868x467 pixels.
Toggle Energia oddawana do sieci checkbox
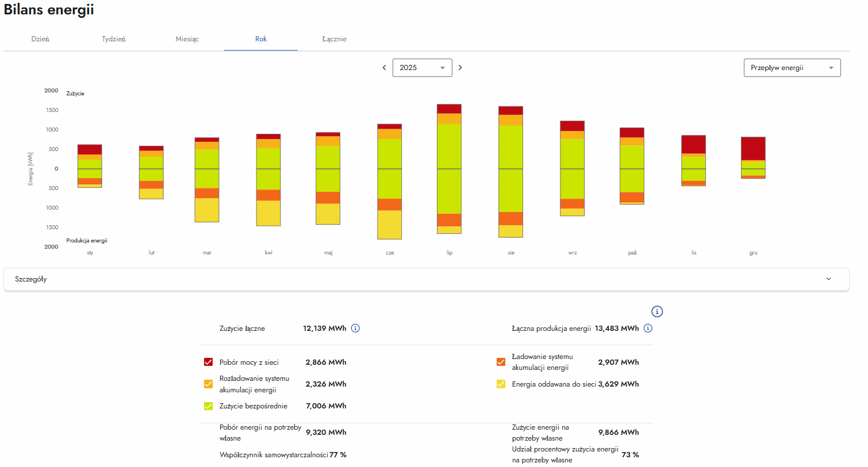click(x=501, y=384)
